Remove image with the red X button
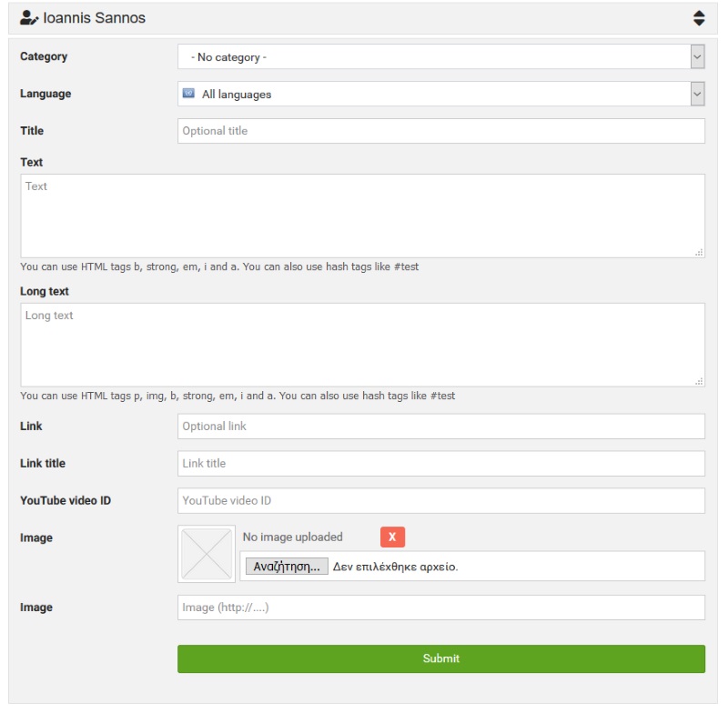 [392, 537]
